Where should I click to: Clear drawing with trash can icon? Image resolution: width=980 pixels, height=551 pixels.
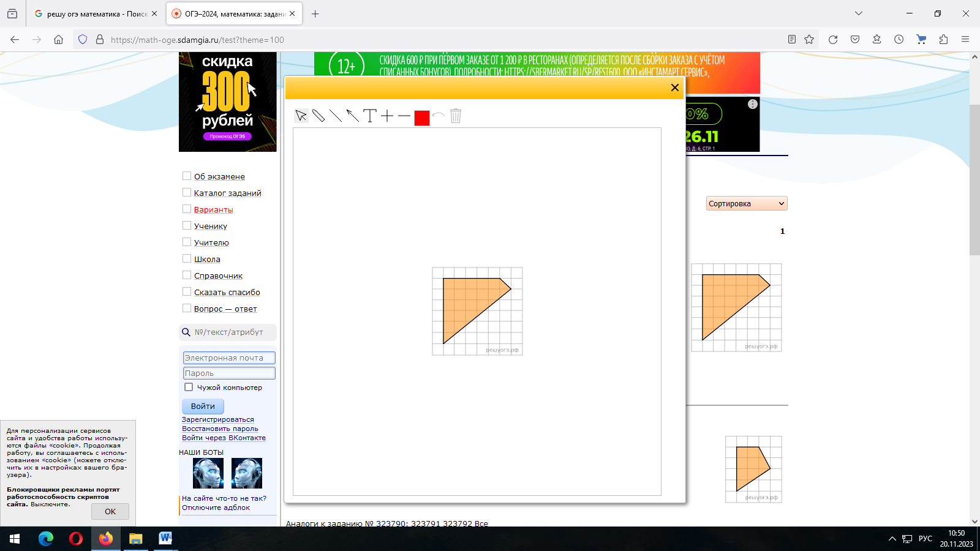pyautogui.click(x=456, y=116)
